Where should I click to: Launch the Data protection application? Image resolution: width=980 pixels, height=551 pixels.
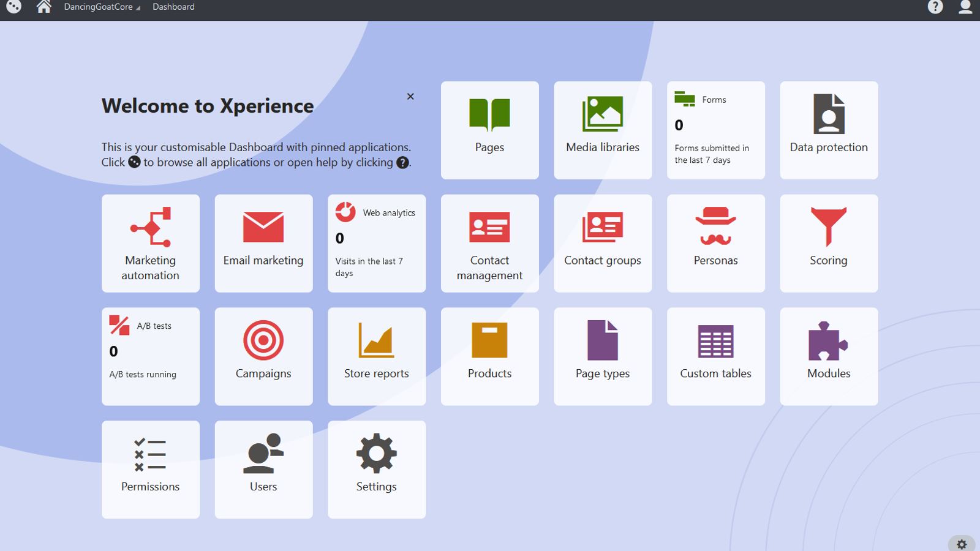click(829, 130)
